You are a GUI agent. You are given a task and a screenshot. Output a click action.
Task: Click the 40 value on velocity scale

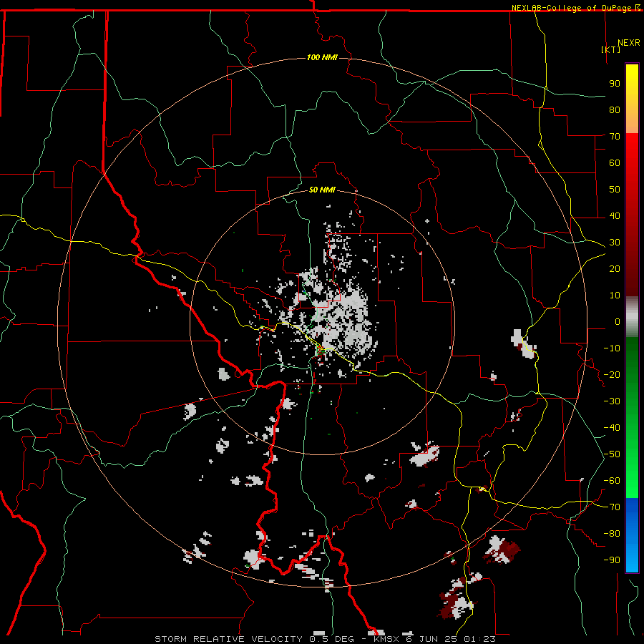[615, 216]
